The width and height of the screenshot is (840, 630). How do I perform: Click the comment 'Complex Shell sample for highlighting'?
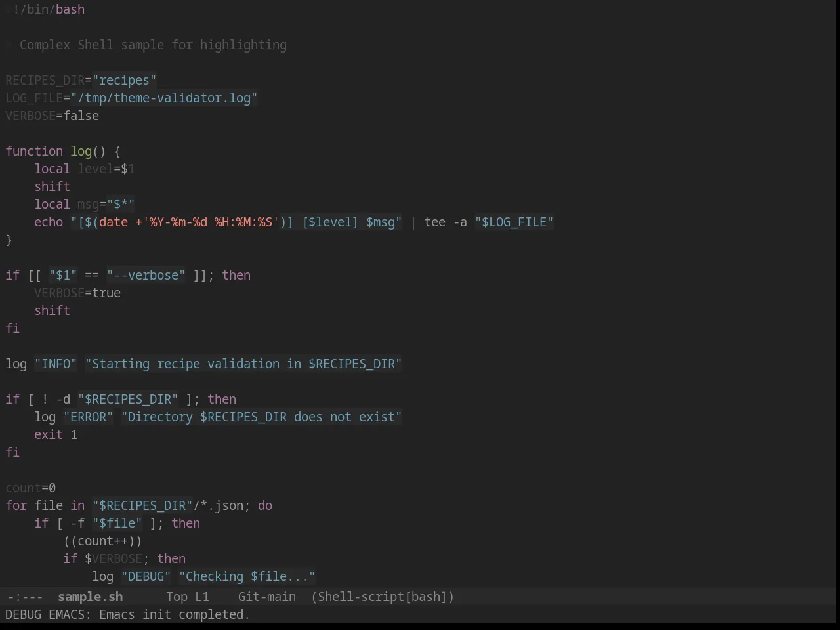click(x=153, y=45)
